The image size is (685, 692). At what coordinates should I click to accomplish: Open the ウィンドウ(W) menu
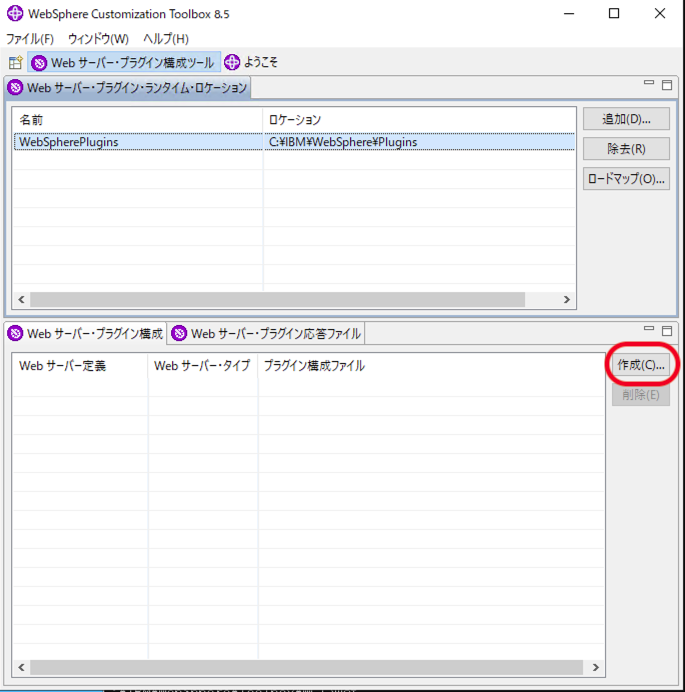[98, 39]
